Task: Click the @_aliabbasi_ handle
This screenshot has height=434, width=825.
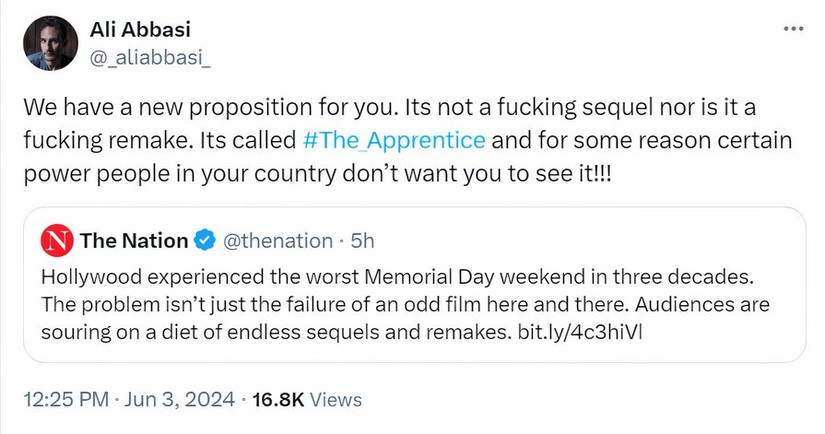Action: coord(150,55)
